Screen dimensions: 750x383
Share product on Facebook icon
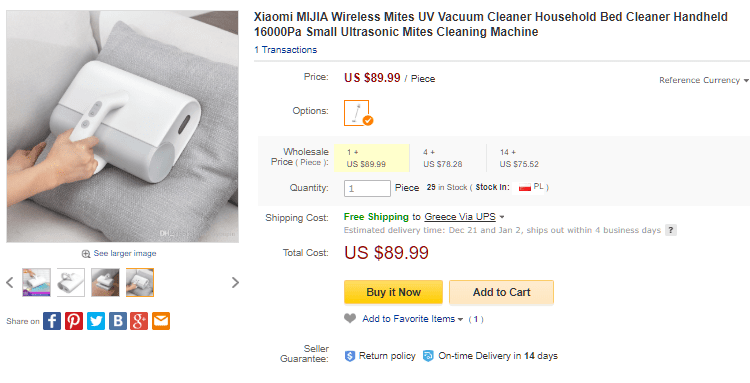point(52,321)
